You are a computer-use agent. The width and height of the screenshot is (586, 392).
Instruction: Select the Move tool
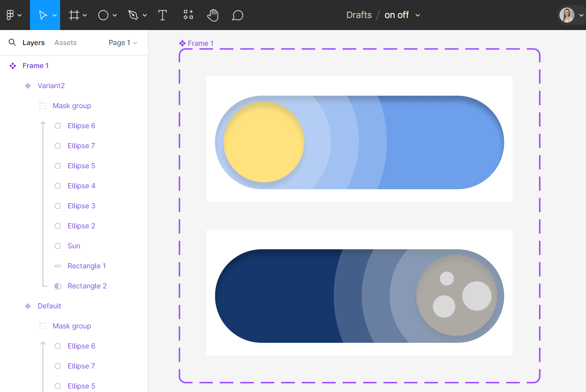pos(43,15)
